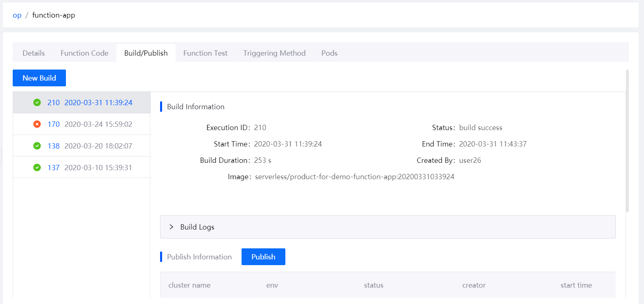Select the Function Test tab
This screenshot has width=644, height=304.
[x=205, y=53]
